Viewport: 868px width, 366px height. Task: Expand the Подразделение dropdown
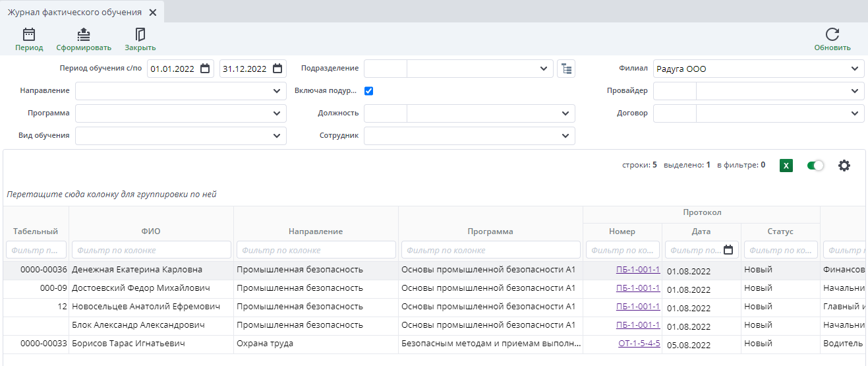544,69
